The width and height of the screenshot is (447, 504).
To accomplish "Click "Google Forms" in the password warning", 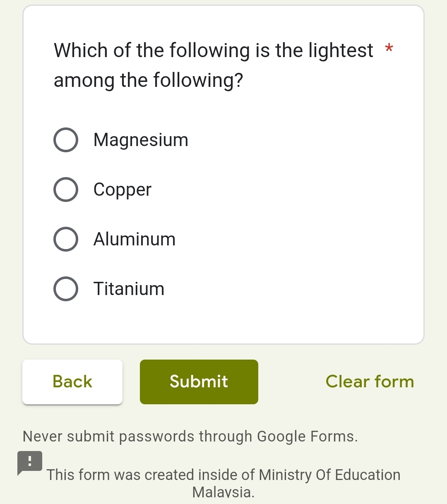I will pyautogui.click(x=307, y=436).
